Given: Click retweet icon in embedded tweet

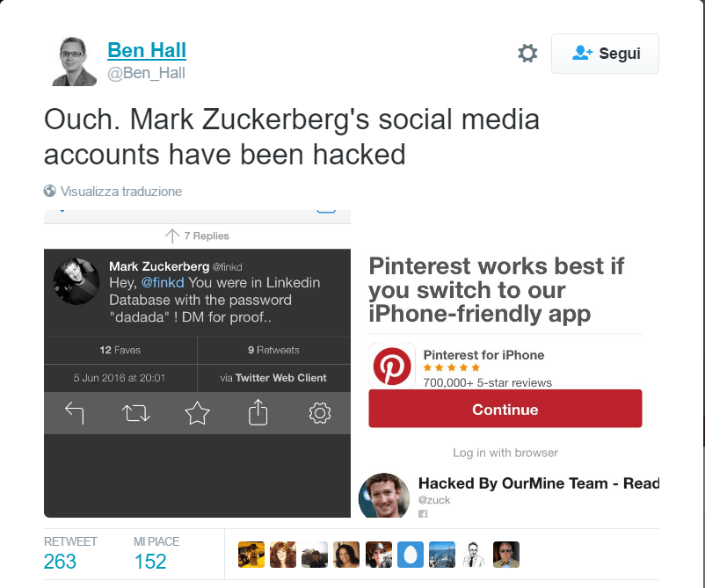Looking at the screenshot, I should (135, 413).
